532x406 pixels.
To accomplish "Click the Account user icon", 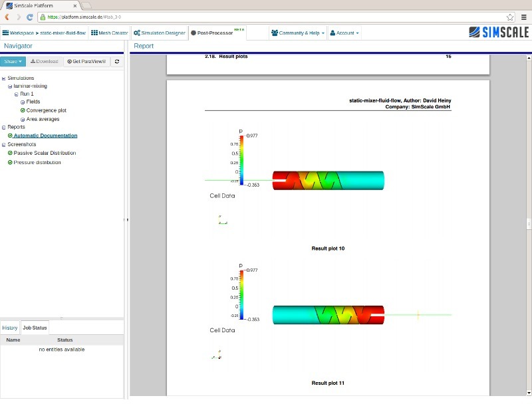I will click(333, 33).
